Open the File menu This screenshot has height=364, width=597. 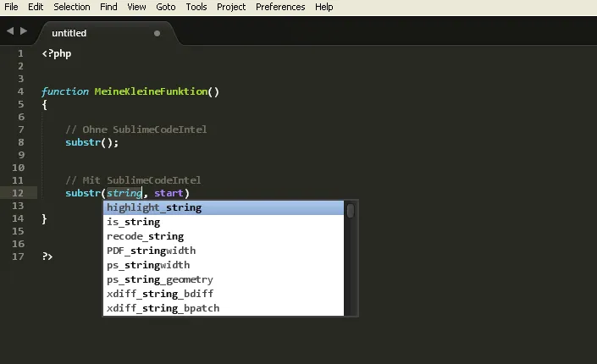coord(11,7)
